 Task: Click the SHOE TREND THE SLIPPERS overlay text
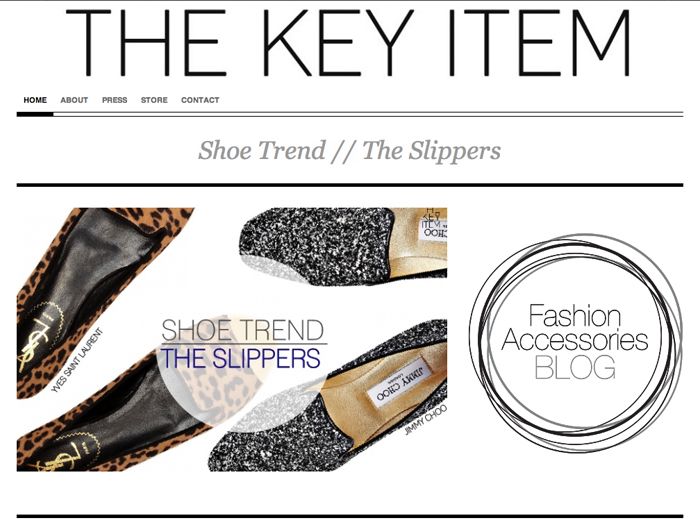(242, 344)
